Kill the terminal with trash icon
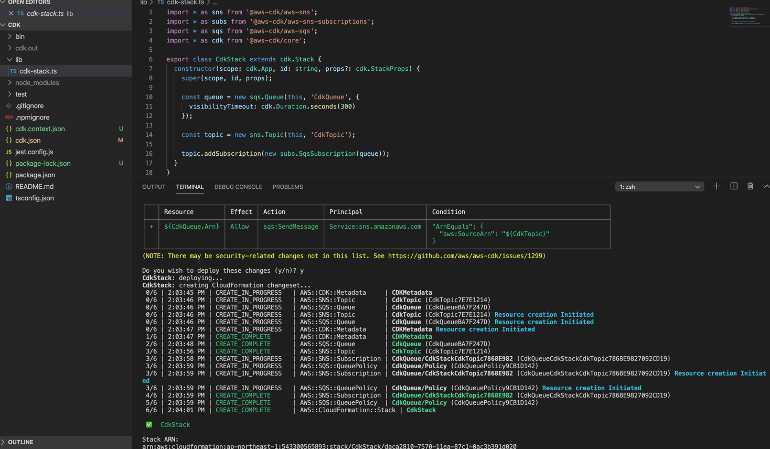770x449 pixels. (x=750, y=186)
